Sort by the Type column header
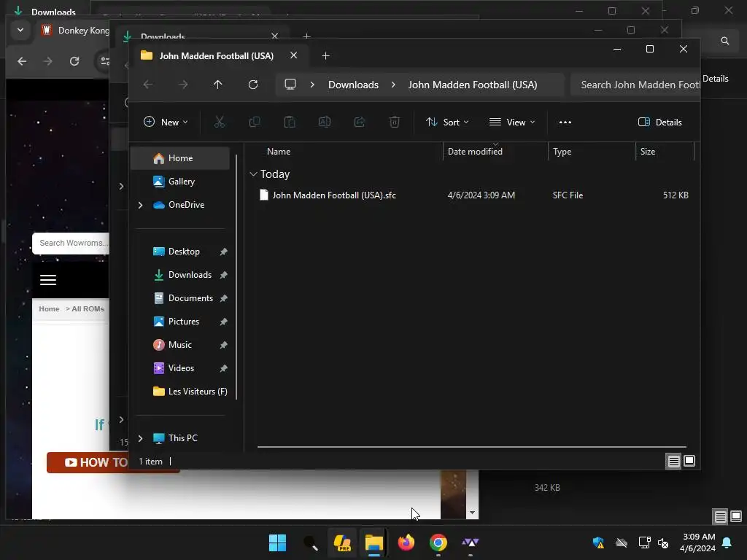The width and height of the screenshot is (747, 560). click(x=562, y=152)
